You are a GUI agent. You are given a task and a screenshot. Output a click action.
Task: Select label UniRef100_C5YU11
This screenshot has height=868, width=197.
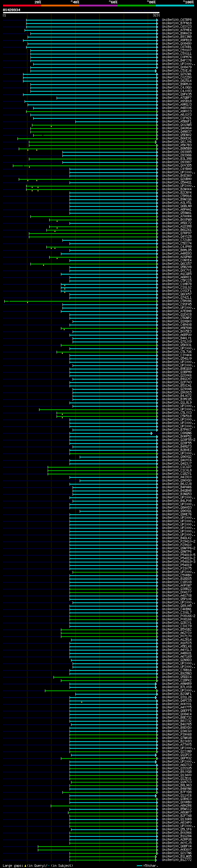click(177, 54)
